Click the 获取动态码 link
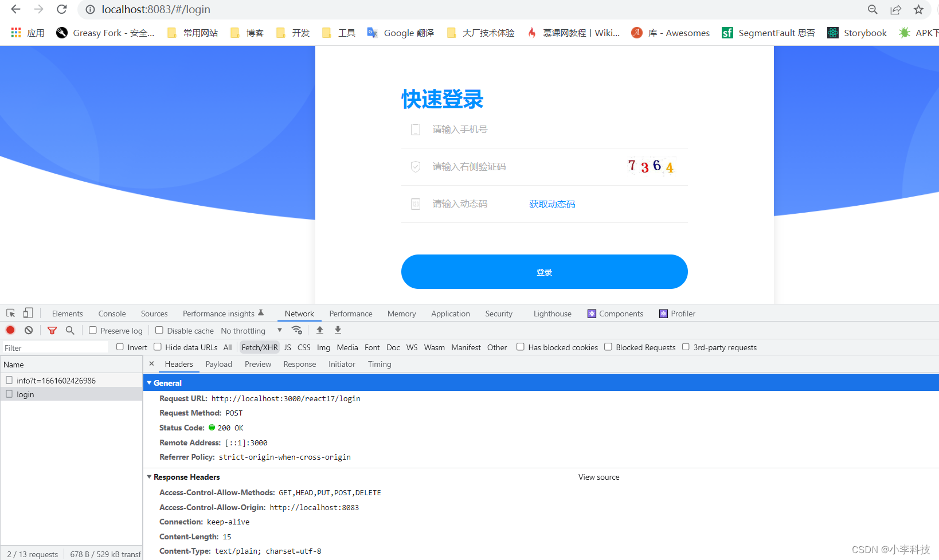Screen dimensions: 939x560 pos(552,204)
